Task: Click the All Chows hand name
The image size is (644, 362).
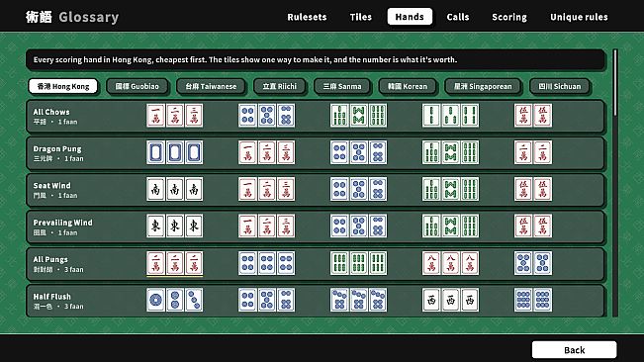Action: 51,112
